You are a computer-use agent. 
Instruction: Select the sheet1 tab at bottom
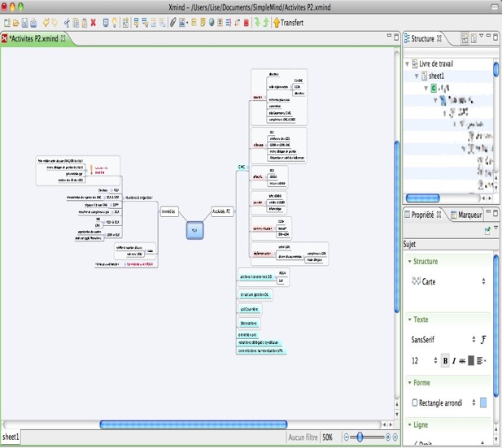point(11,437)
